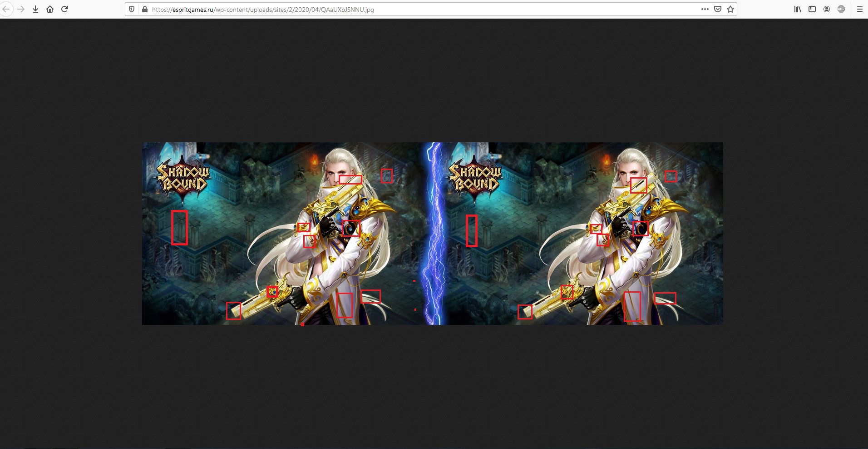Open the downloads arrow icon
This screenshot has height=449, width=868.
pyautogui.click(x=35, y=9)
